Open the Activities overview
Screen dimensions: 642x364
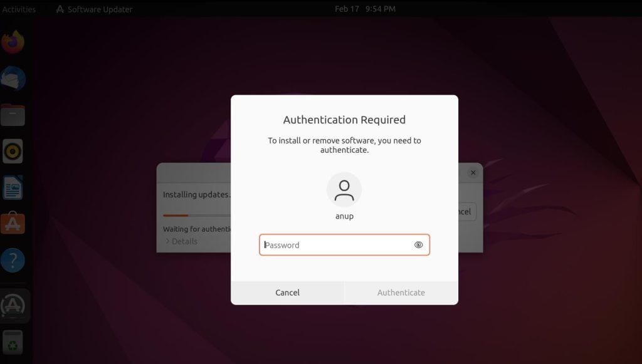(x=19, y=9)
